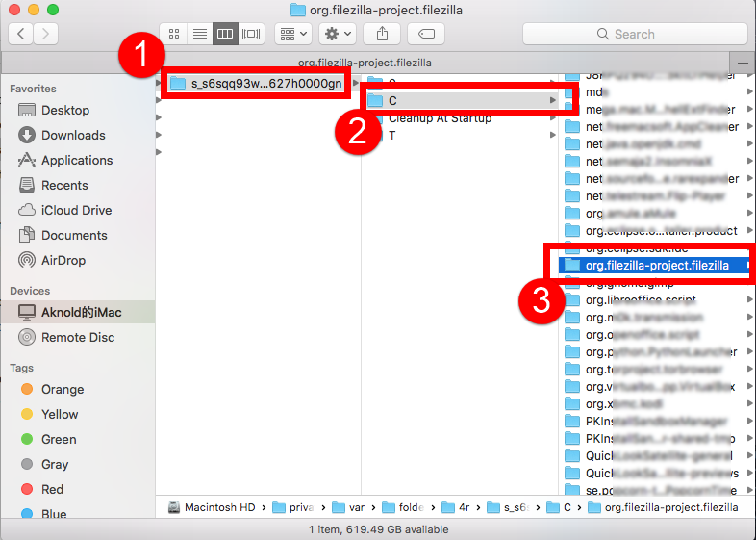756x540 pixels.
Task: Expand the C folder arrow
Action: tap(552, 101)
